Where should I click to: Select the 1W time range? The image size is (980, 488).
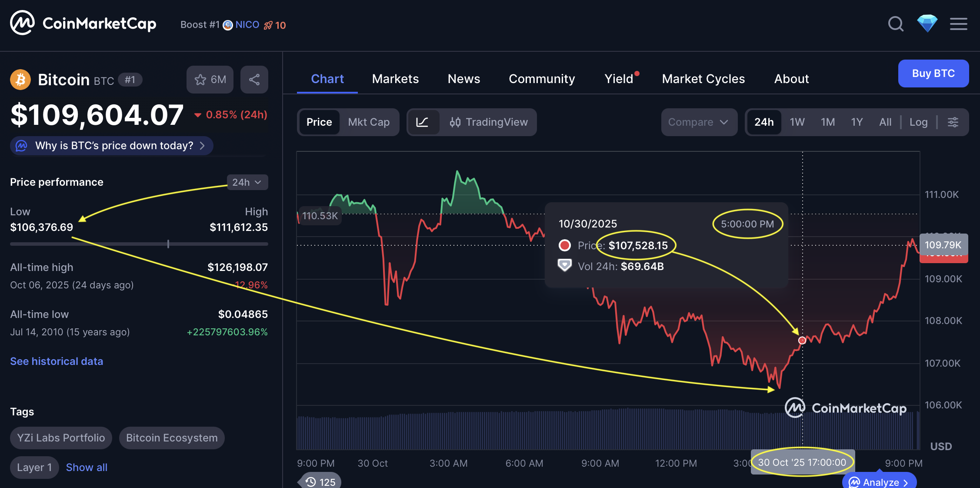797,122
